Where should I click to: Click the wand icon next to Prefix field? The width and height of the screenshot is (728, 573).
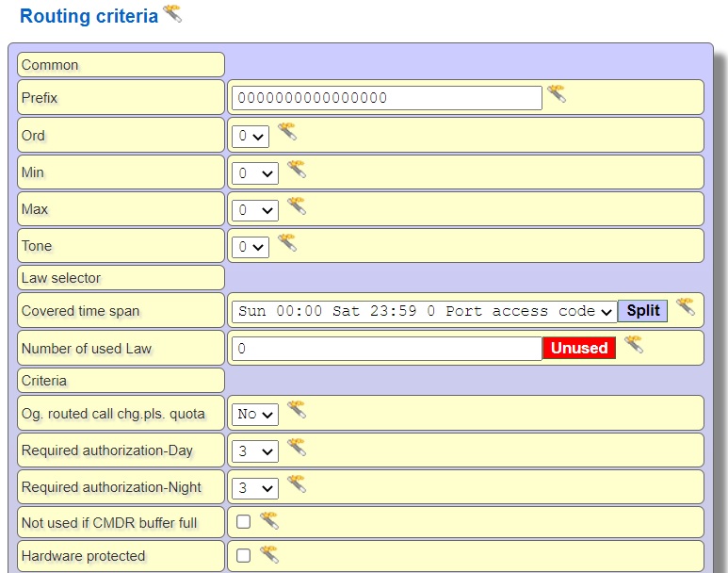point(557,94)
